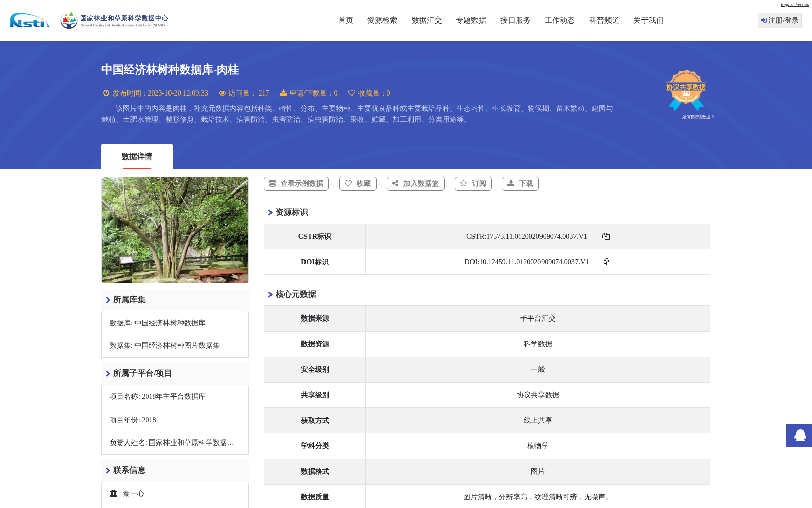Click the 数据质量 description text

(x=538, y=497)
